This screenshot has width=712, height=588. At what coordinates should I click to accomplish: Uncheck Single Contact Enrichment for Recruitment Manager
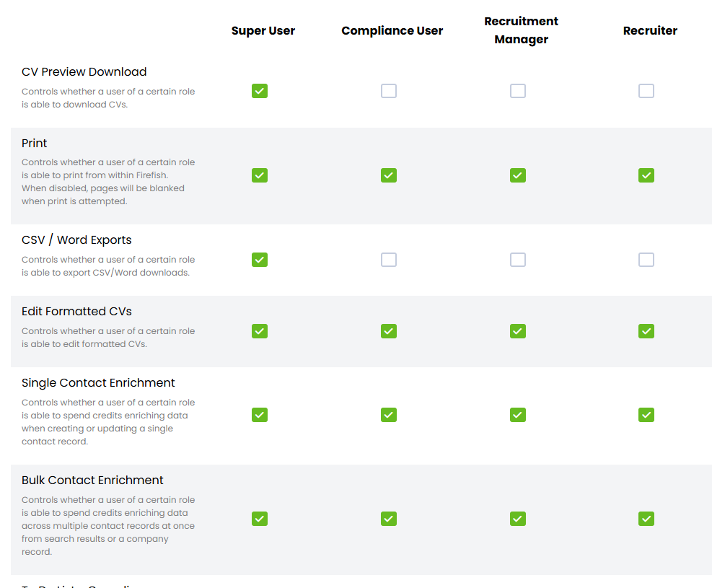coord(518,415)
